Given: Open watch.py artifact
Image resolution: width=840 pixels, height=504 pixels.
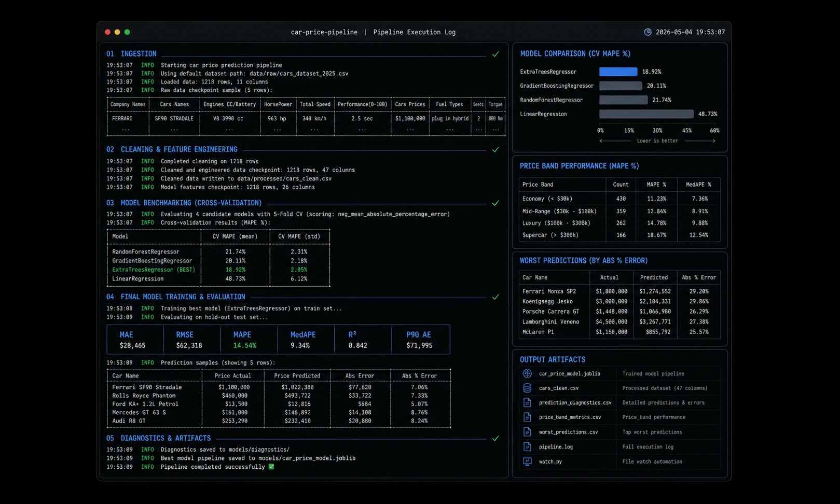Looking at the screenshot, I should pos(550,461).
